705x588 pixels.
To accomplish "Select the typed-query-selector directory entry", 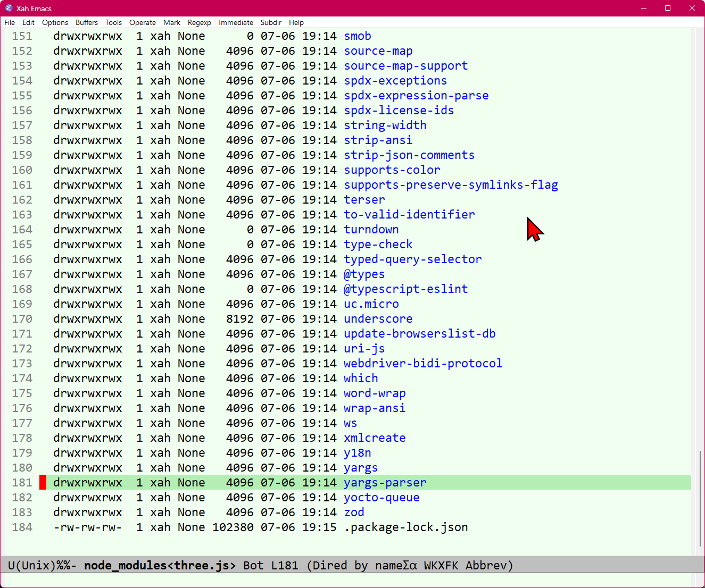I will [x=413, y=259].
